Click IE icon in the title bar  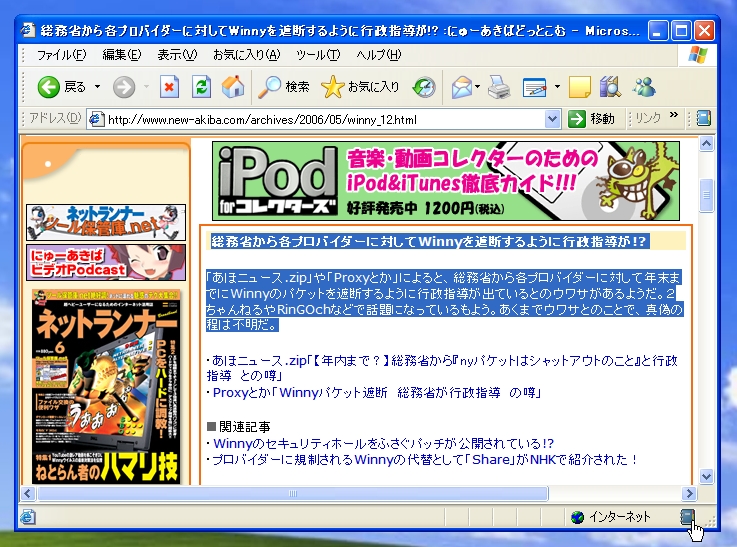point(28,30)
